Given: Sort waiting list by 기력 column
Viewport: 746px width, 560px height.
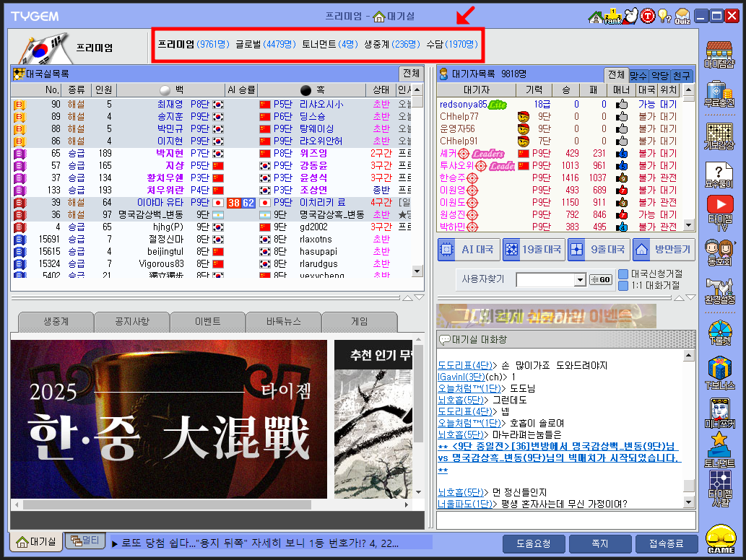Looking at the screenshot, I should 534,90.
